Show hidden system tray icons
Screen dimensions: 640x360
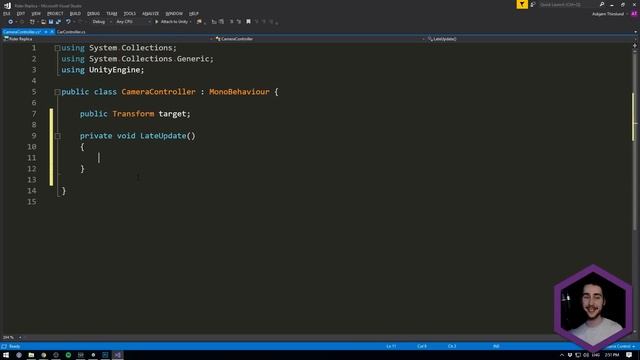[x=562, y=355]
